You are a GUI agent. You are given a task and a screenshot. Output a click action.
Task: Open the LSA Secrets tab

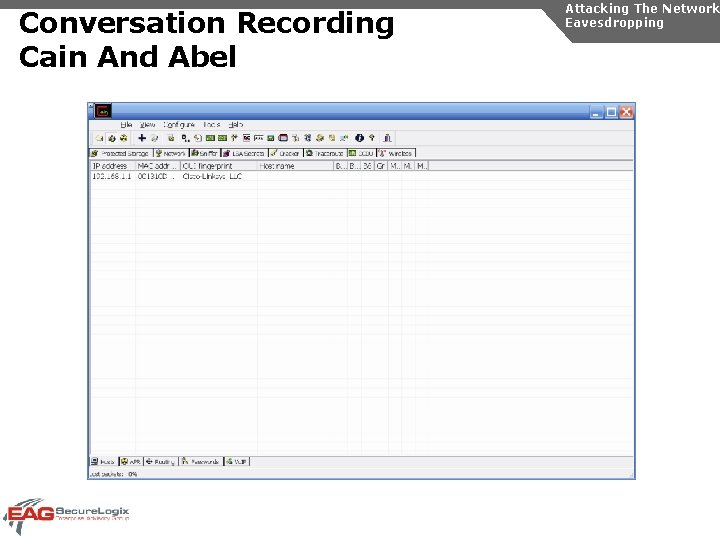coord(244,153)
